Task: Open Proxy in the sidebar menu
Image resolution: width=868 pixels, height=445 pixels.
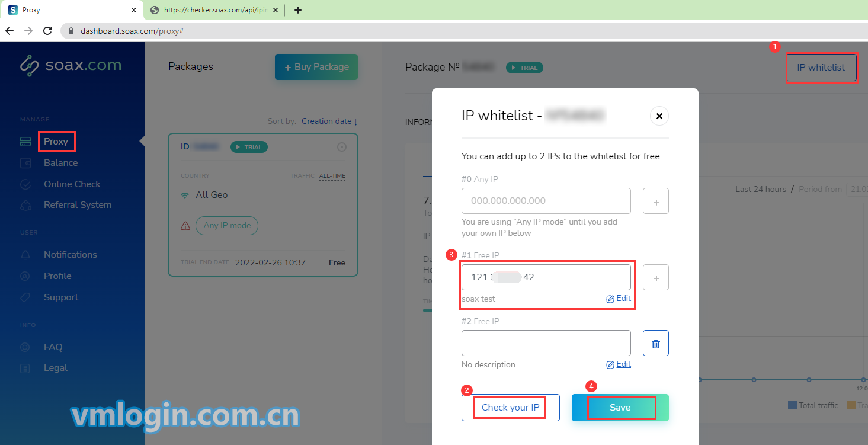Action: [x=56, y=142]
